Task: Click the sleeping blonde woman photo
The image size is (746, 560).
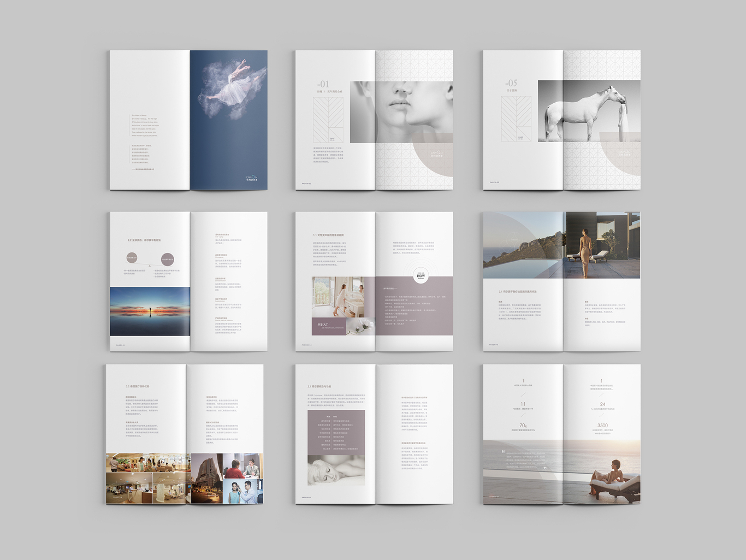Action: 336,470
